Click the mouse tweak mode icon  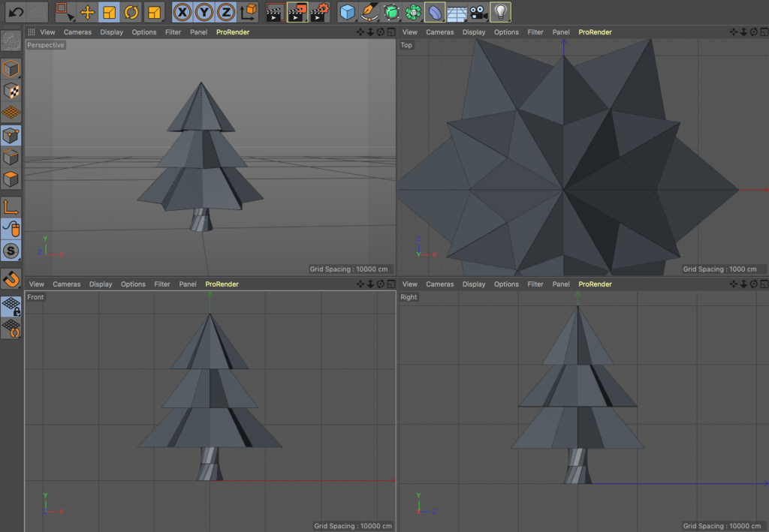click(11, 229)
